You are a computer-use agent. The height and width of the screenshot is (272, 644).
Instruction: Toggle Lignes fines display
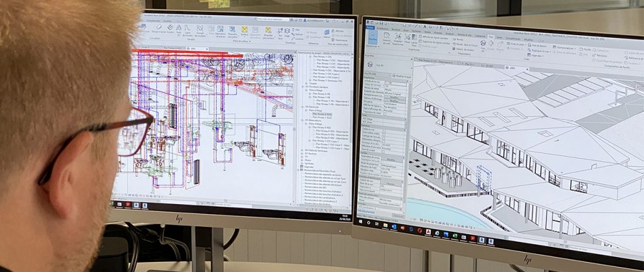tap(414, 40)
